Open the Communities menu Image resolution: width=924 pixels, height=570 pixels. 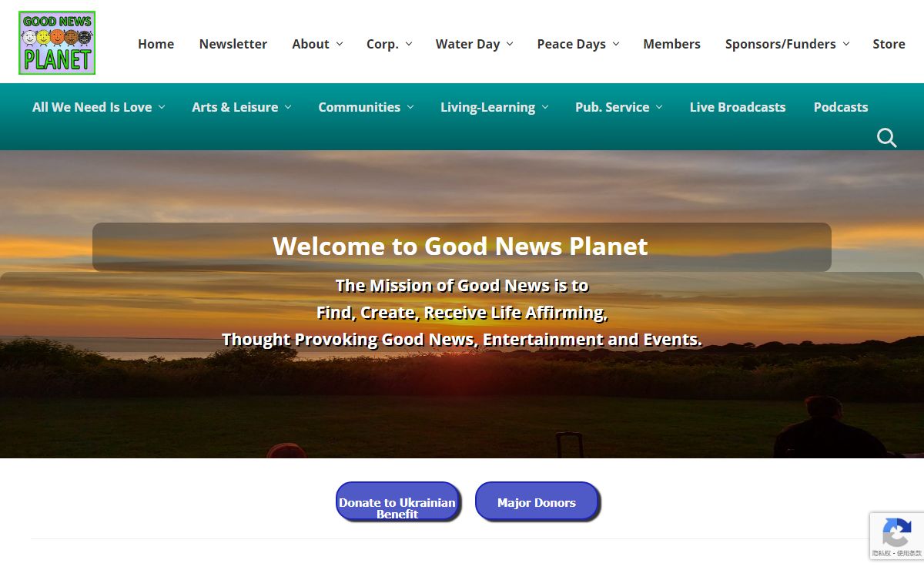click(359, 107)
